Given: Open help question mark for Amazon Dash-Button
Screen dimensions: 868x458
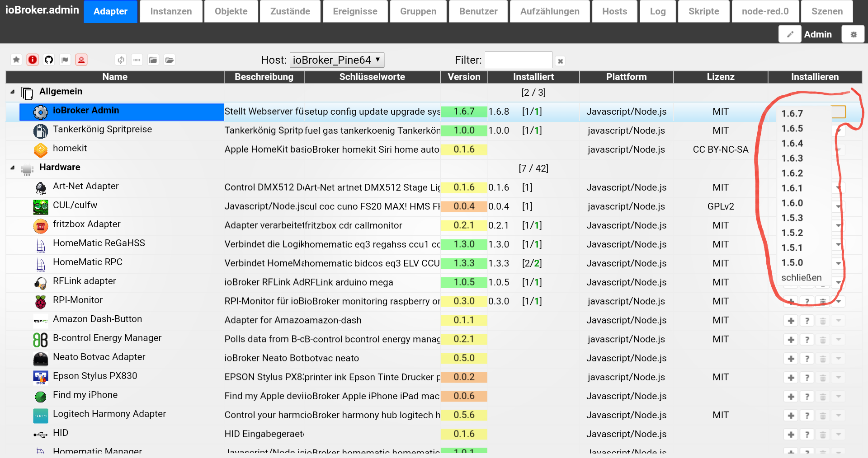Looking at the screenshot, I should pyautogui.click(x=807, y=321).
